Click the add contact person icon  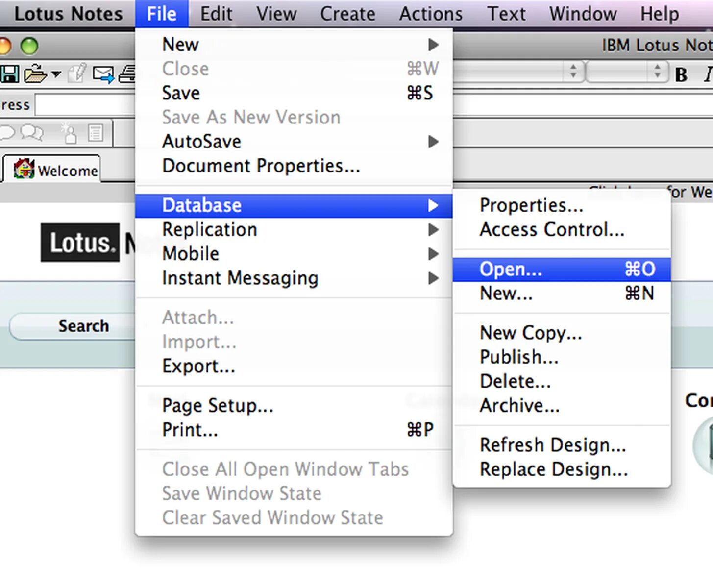(69, 133)
